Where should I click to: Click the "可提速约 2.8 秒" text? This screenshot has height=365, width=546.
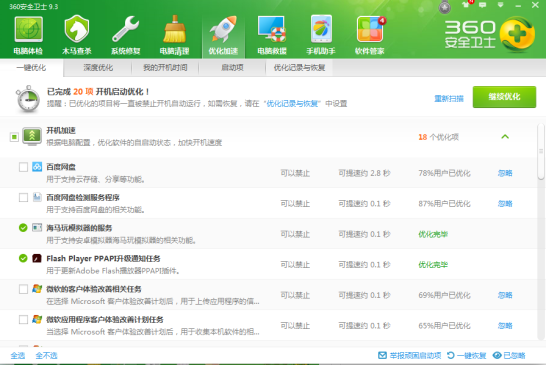(x=364, y=173)
